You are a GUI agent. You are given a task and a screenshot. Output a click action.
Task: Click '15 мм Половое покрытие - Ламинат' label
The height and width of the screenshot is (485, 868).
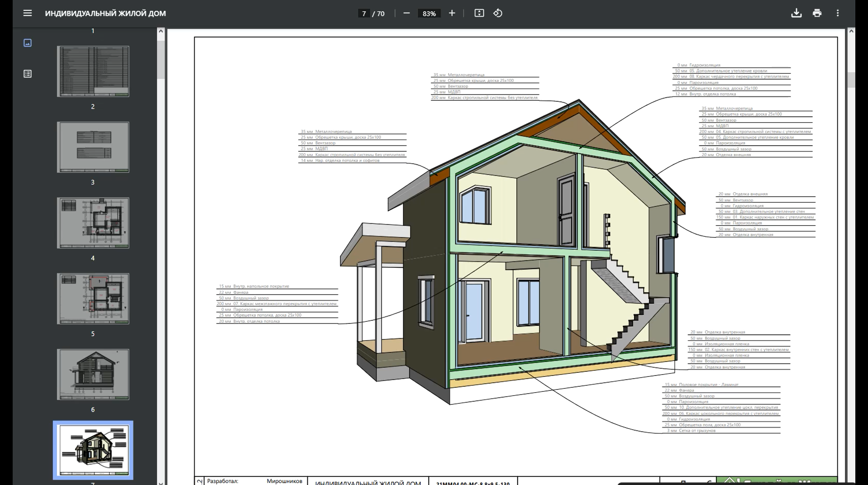(x=701, y=385)
